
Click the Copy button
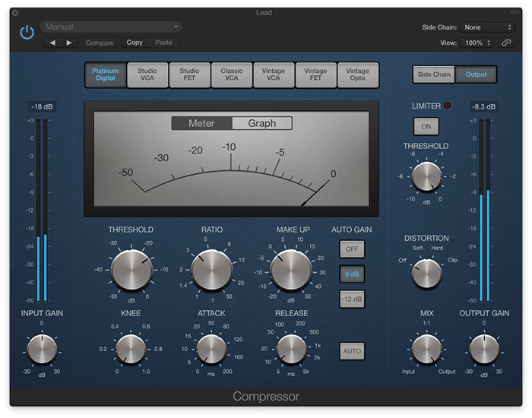tap(135, 43)
